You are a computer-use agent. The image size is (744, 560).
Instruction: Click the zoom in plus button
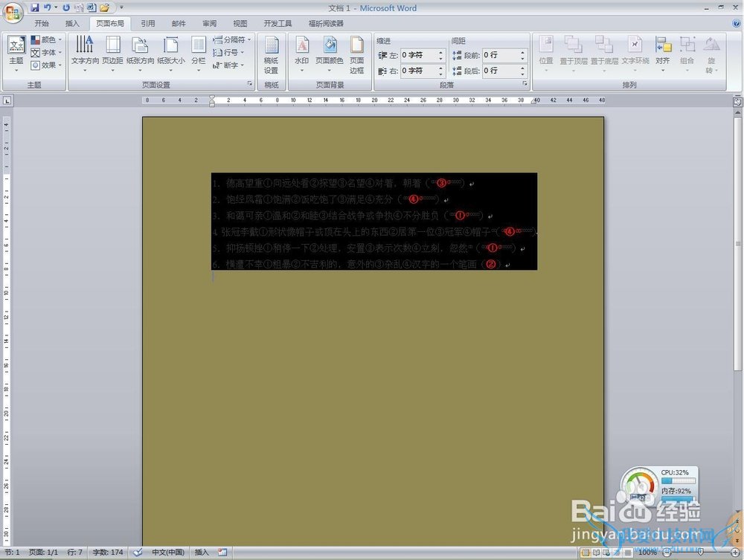click(x=736, y=553)
